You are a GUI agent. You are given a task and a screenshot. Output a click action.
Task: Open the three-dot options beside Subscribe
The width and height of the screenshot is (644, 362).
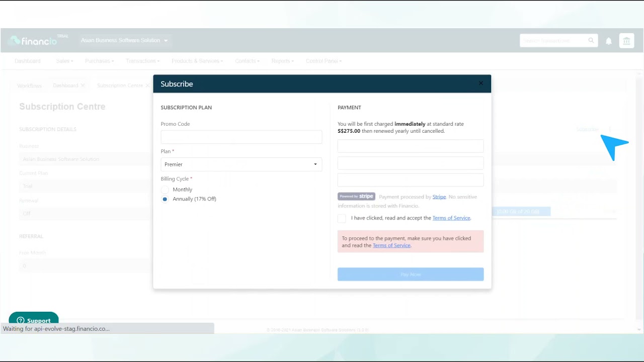[610, 130]
